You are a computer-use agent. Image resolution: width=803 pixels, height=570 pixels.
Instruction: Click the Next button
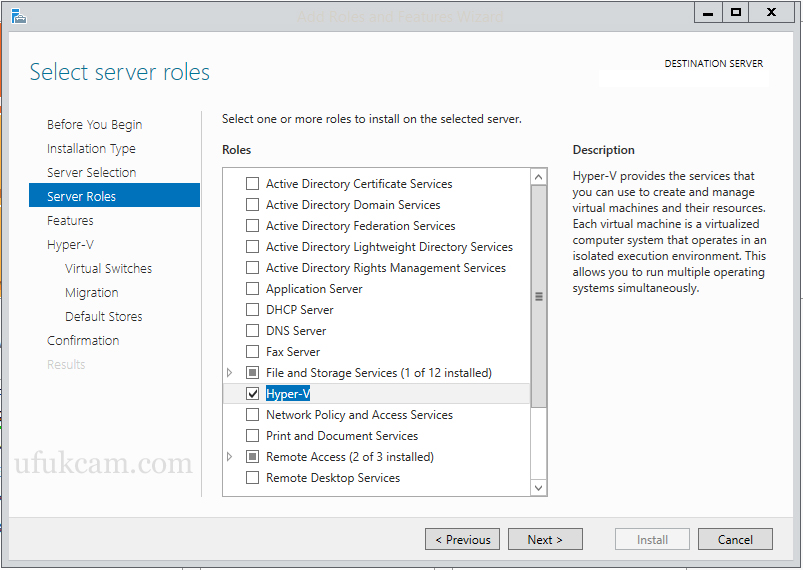click(x=545, y=539)
